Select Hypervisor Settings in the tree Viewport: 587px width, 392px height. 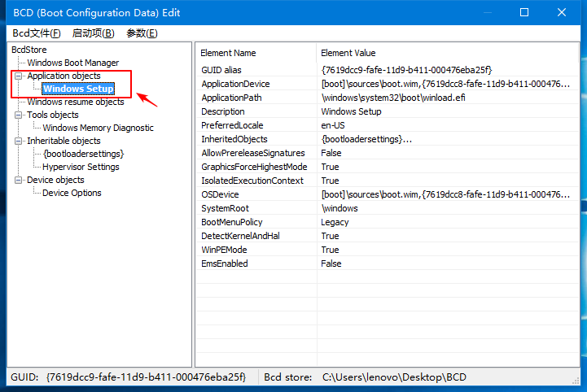(81, 167)
